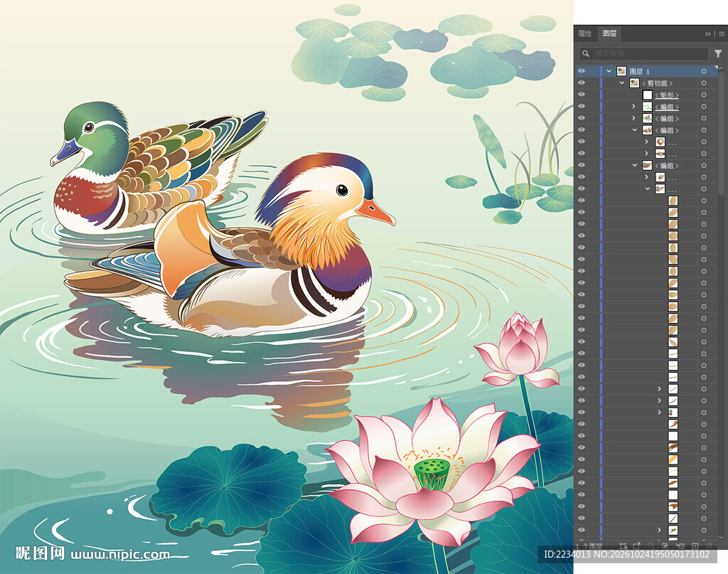Collapse the <编组> with the orange duck thumbnail
728x574 pixels.
tap(634, 130)
